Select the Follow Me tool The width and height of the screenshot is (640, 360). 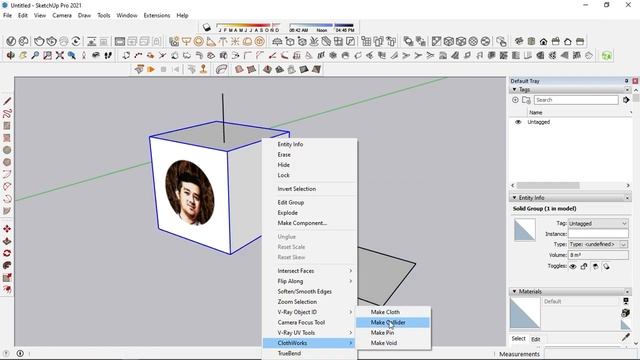coord(7,266)
